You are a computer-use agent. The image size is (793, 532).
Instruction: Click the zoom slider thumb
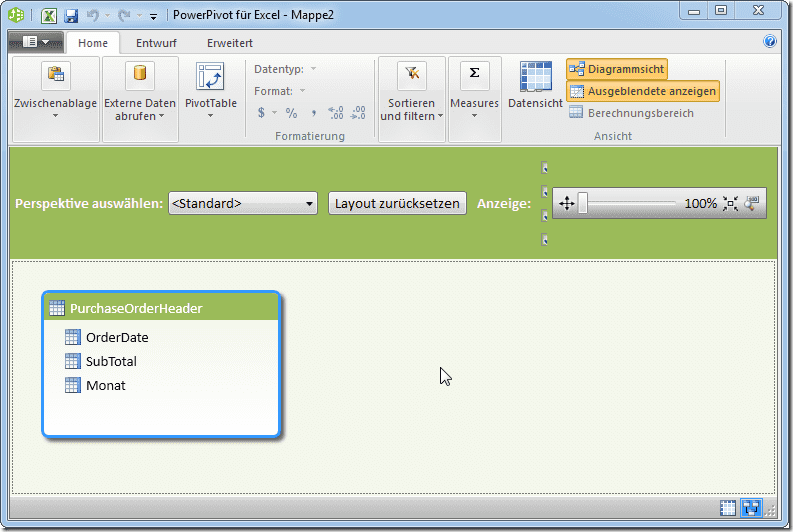tap(583, 203)
